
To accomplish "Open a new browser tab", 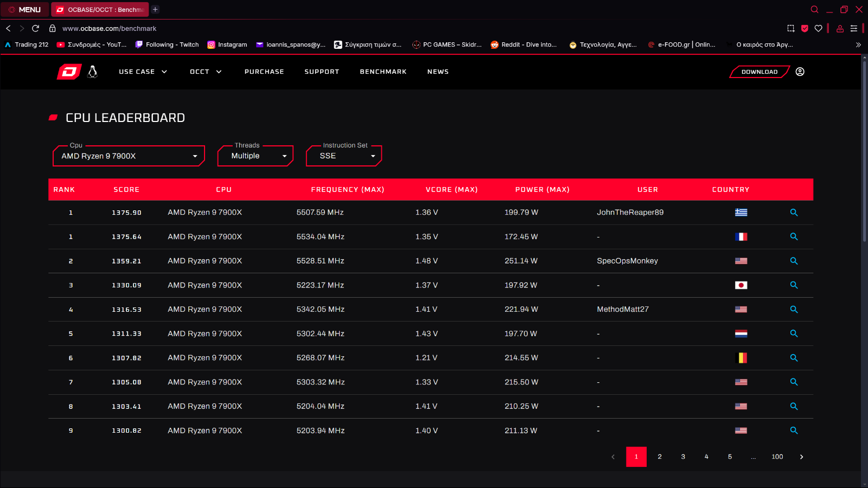I will click(155, 9).
